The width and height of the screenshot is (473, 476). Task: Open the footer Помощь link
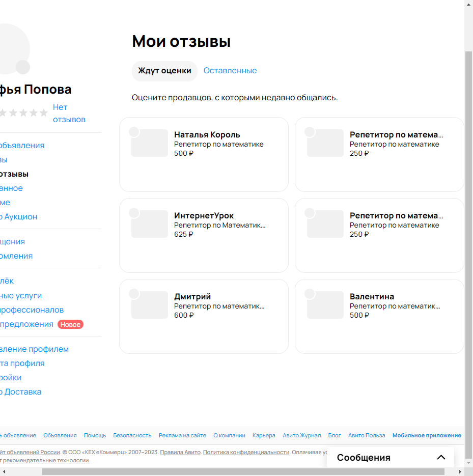pos(95,435)
